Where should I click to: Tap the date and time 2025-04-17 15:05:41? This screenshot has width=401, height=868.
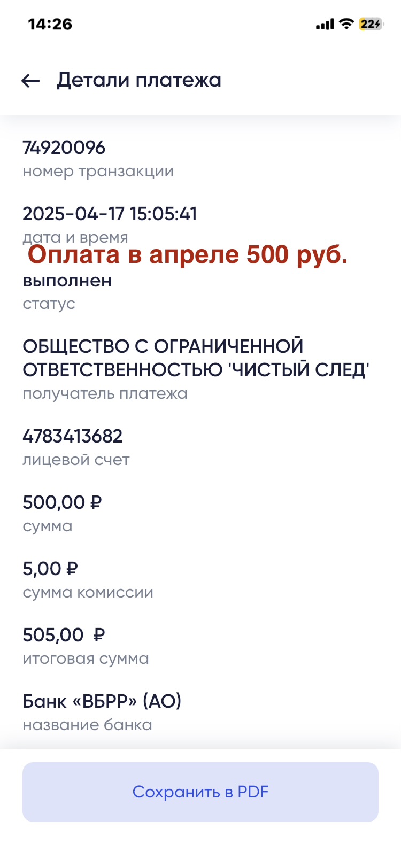tap(110, 214)
